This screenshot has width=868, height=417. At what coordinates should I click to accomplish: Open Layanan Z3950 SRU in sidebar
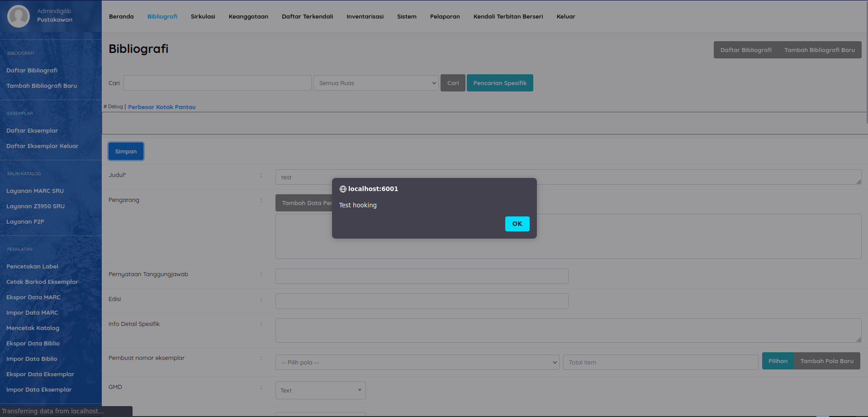pyautogui.click(x=35, y=206)
